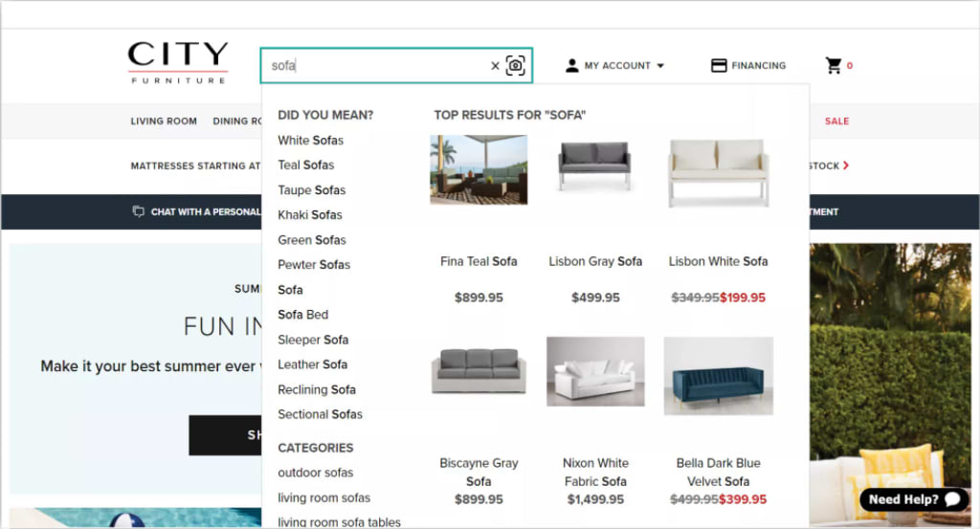Select the Green Sofas suggestion

coord(312,240)
